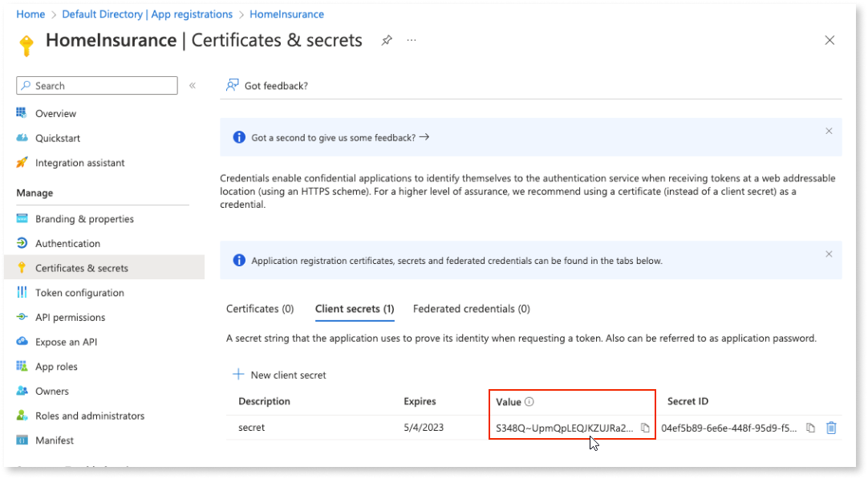Open the Owners page

[52, 391]
